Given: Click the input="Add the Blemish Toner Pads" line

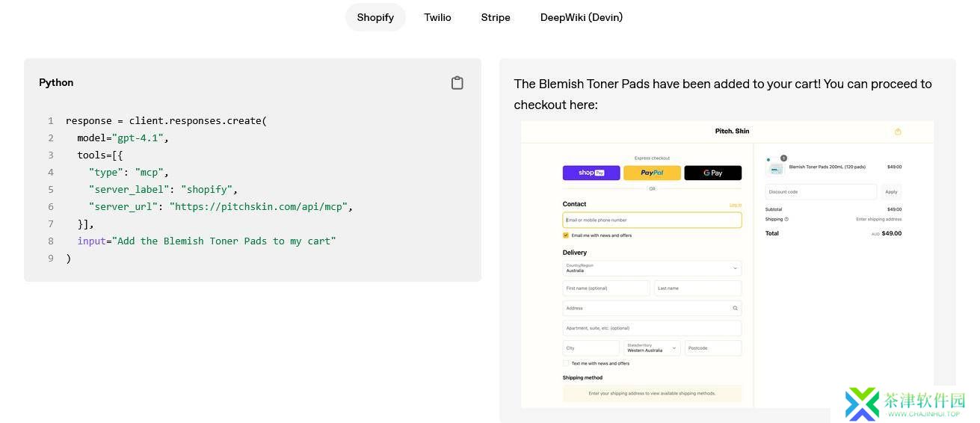Looking at the screenshot, I should click(x=206, y=241).
